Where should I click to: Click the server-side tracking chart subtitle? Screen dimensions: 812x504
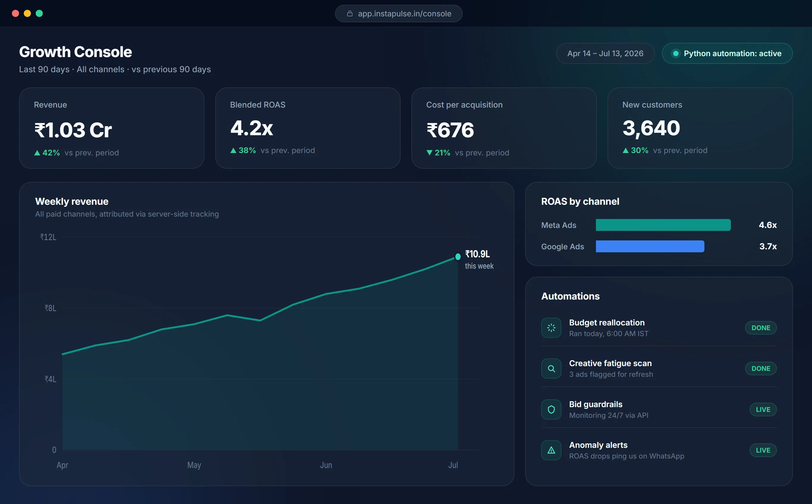tap(127, 214)
